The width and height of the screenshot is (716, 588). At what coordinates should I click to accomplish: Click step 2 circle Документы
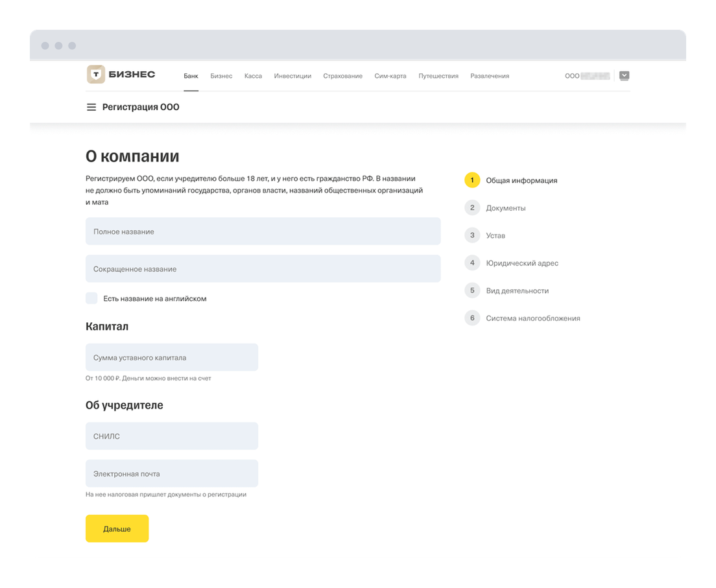pos(472,208)
